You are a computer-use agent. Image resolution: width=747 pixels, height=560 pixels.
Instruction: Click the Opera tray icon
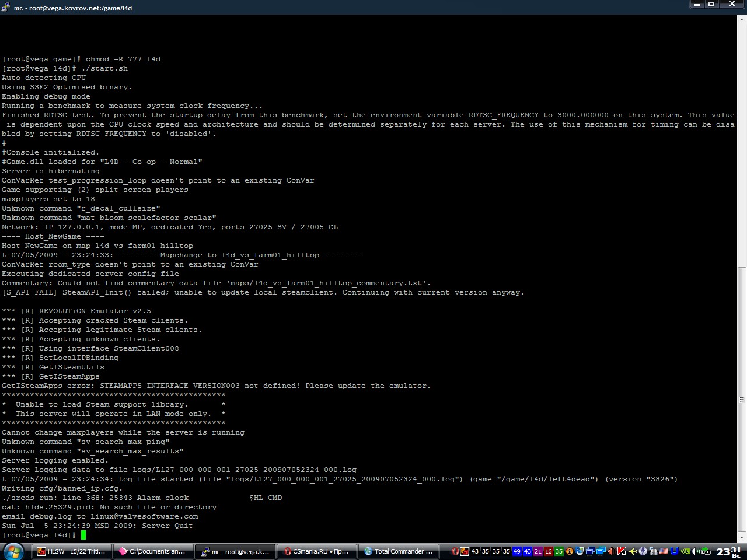click(x=455, y=551)
